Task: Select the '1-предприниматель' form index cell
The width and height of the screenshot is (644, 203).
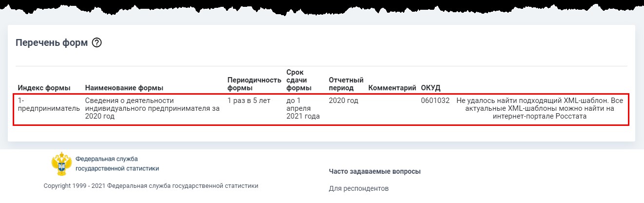Action: (48, 104)
